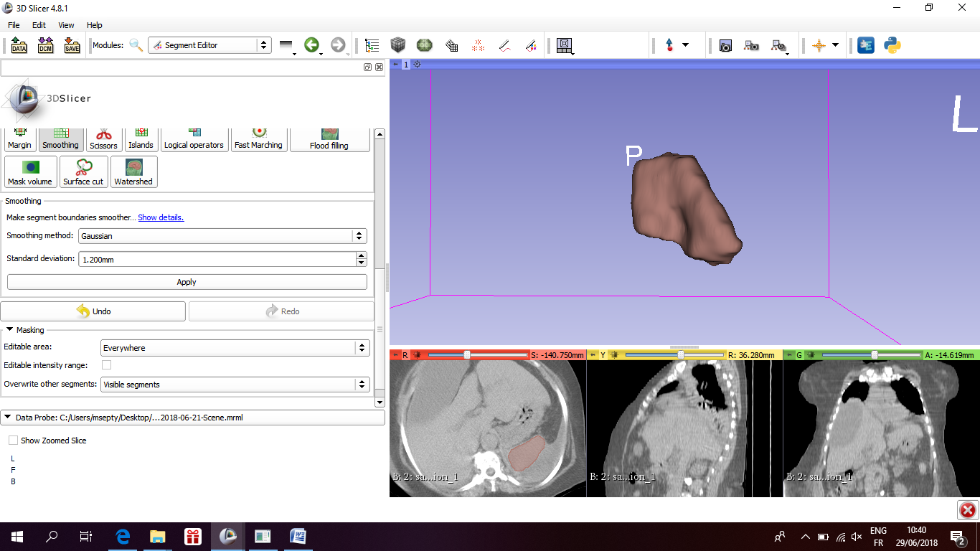The width and height of the screenshot is (980, 551).
Task: Click the screenshot capture camera icon
Action: (725, 45)
